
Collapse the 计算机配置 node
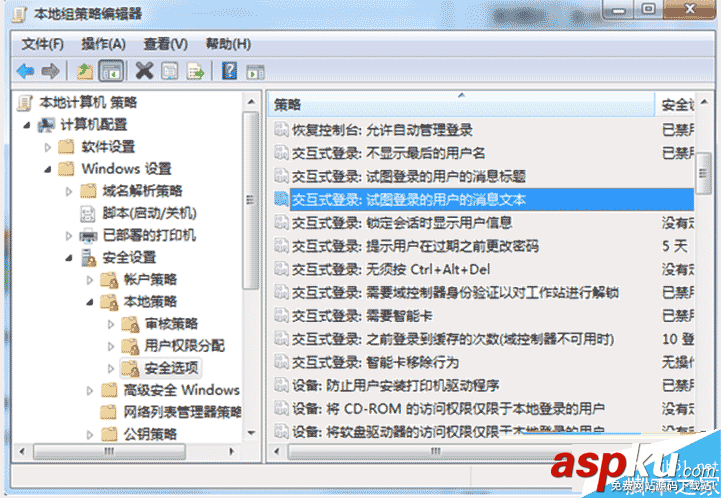27,125
